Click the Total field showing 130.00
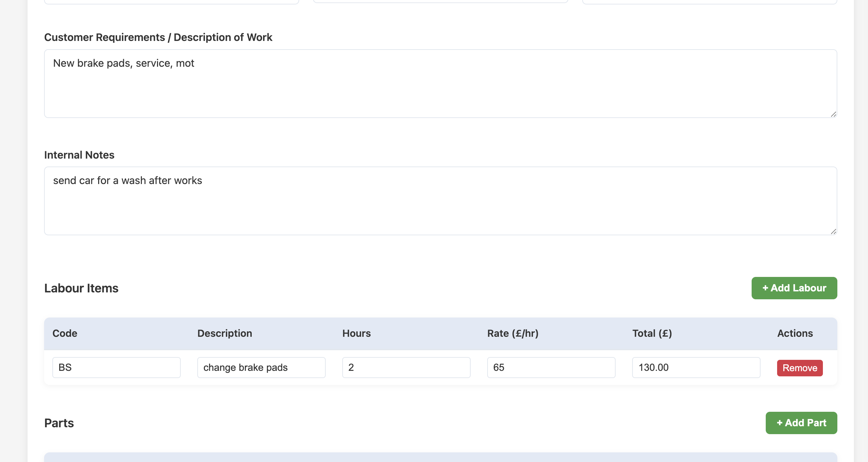The width and height of the screenshot is (868, 462). tap(696, 367)
